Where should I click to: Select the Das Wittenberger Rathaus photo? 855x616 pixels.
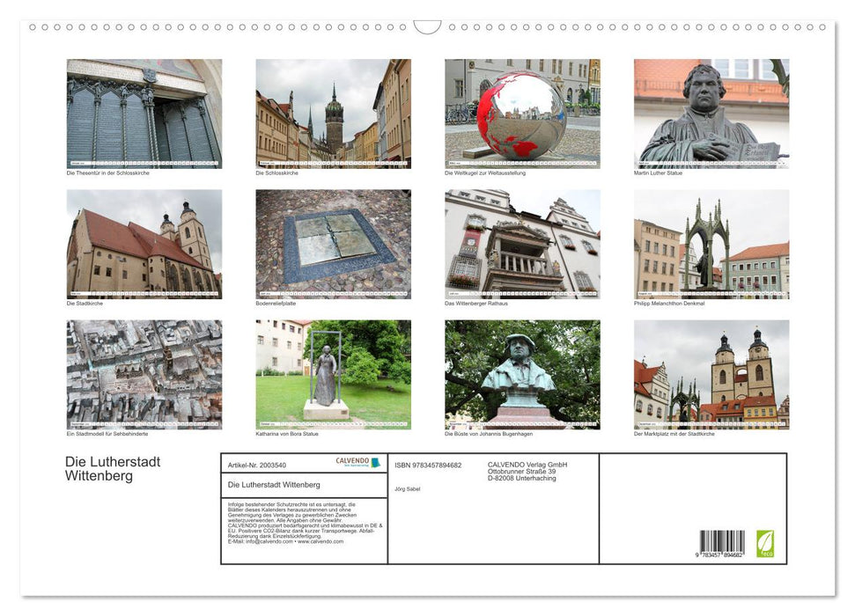point(521,245)
